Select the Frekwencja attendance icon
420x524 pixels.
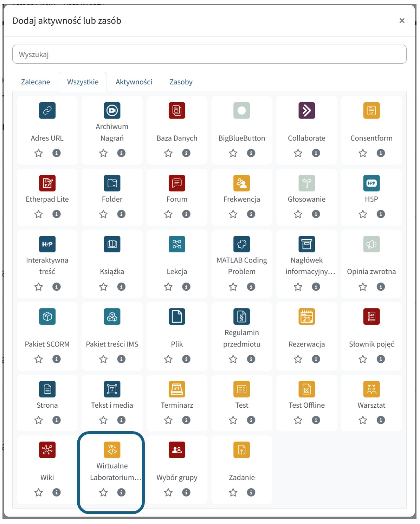point(241,183)
